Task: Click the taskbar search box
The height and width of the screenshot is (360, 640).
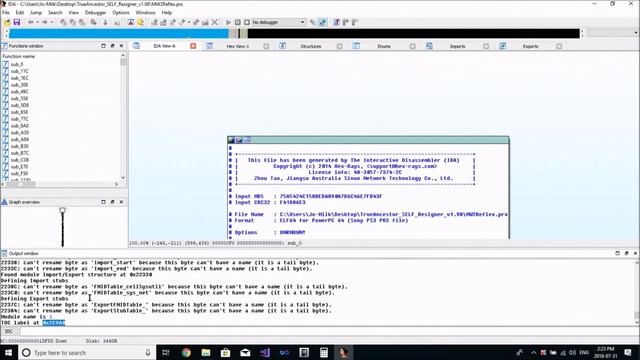Action: (87, 352)
